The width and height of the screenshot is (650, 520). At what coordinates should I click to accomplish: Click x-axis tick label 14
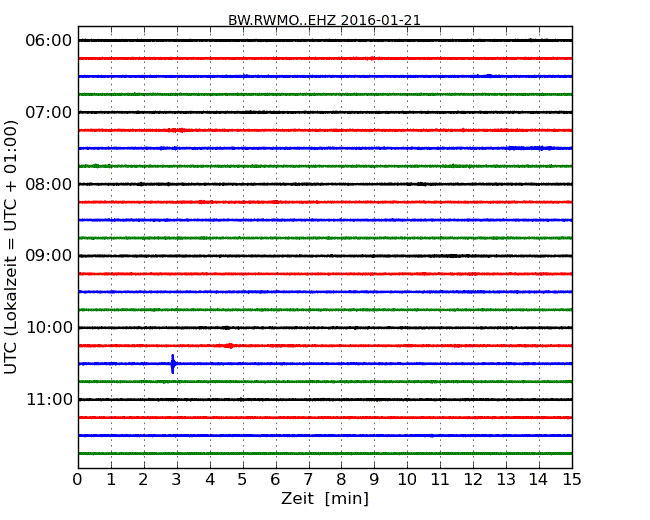point(538,479)
